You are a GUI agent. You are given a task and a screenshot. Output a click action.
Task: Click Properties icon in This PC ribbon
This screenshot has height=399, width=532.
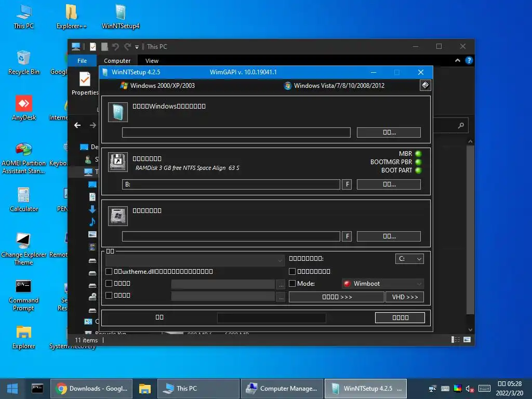[x=85, y=84]
